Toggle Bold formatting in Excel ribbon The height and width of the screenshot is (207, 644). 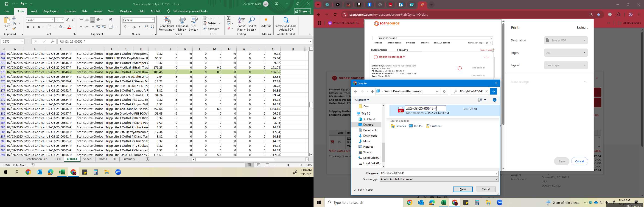(x=28, y=27)
